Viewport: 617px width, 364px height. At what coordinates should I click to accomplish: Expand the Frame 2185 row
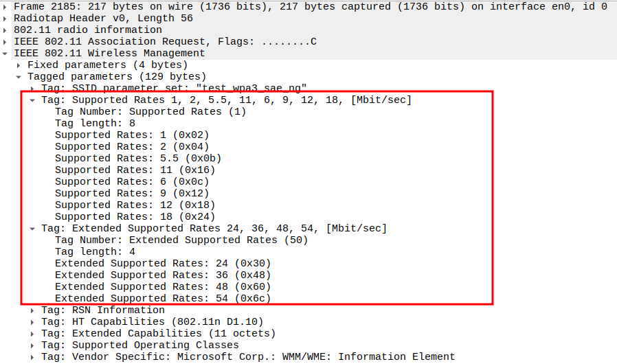coord(6,7)
